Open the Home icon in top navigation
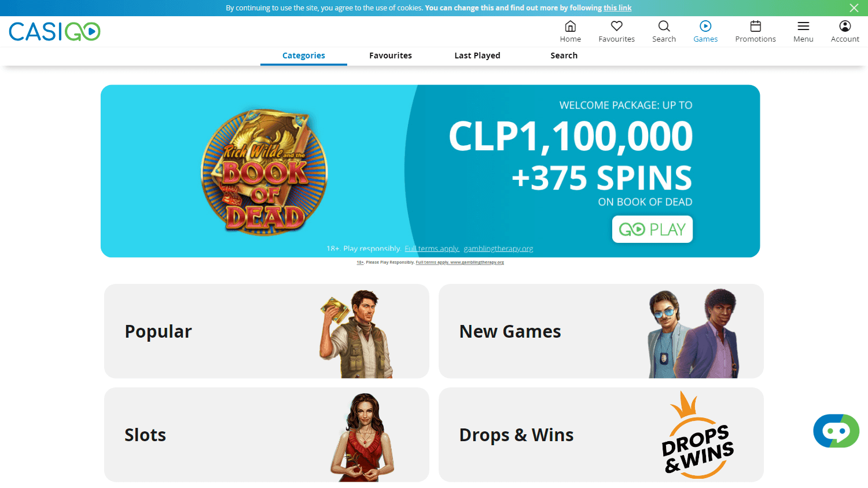The width and height of the screenshot is (868, 488). click(x=570, y=26)
